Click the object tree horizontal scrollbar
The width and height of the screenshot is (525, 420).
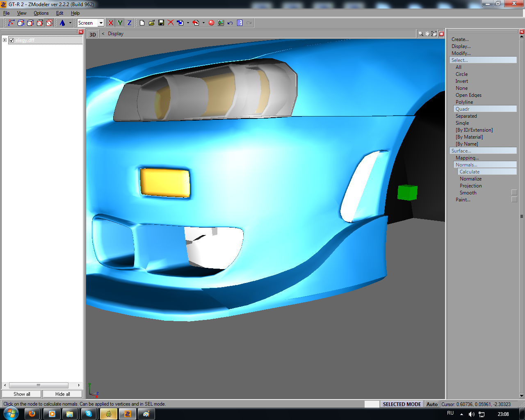pyautogui.click(x=39, y=385)
